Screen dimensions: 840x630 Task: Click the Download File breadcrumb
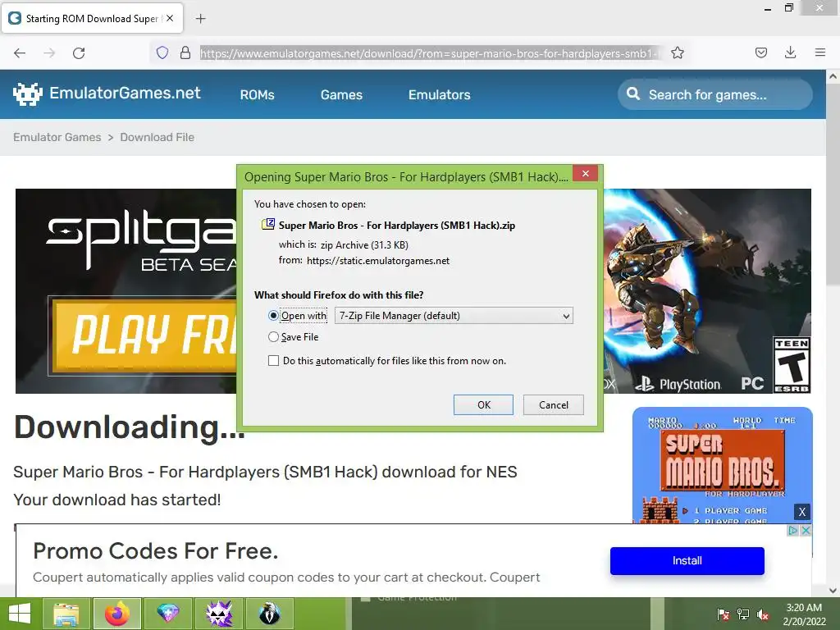pos(157,137)
